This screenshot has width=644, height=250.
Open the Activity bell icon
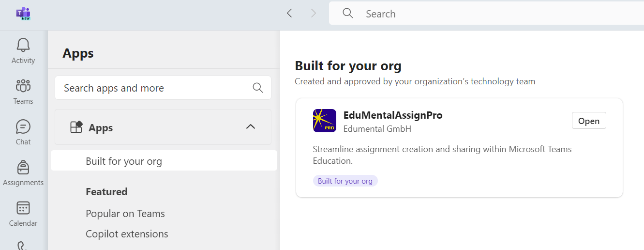click(x=23, y=46)
